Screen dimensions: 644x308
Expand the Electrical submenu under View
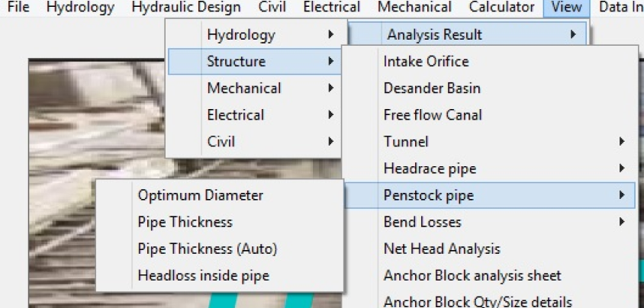tap(255, 115)
